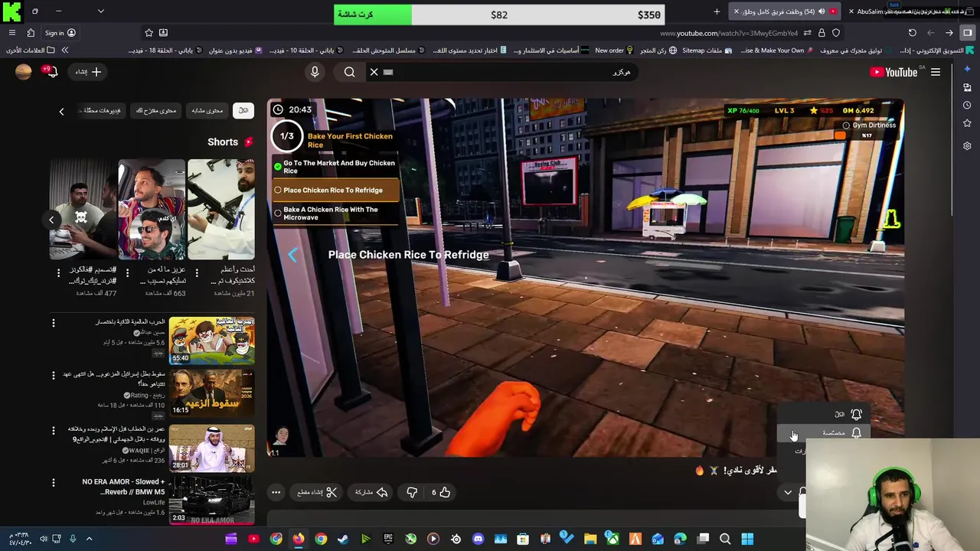Open the history clock icon in sidebar
This screenshot has height=551, width=980.
click(967, 105)
